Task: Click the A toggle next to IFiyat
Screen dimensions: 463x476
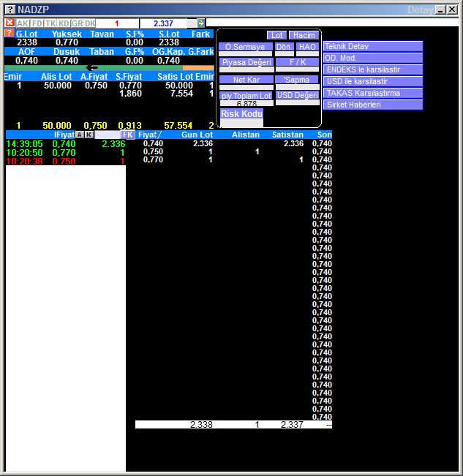Action: [x=80, y=135]
